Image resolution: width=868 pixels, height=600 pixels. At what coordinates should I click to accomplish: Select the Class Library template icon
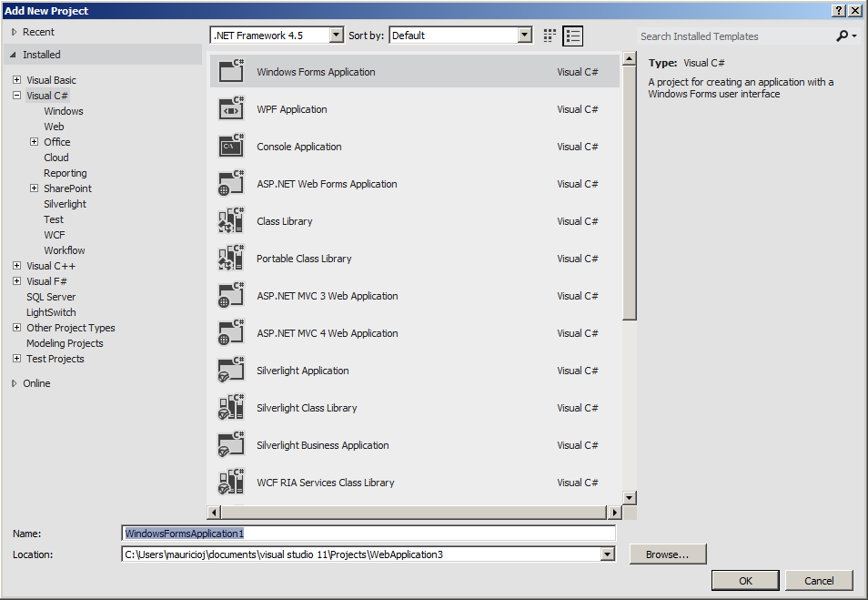pos(230,220)
